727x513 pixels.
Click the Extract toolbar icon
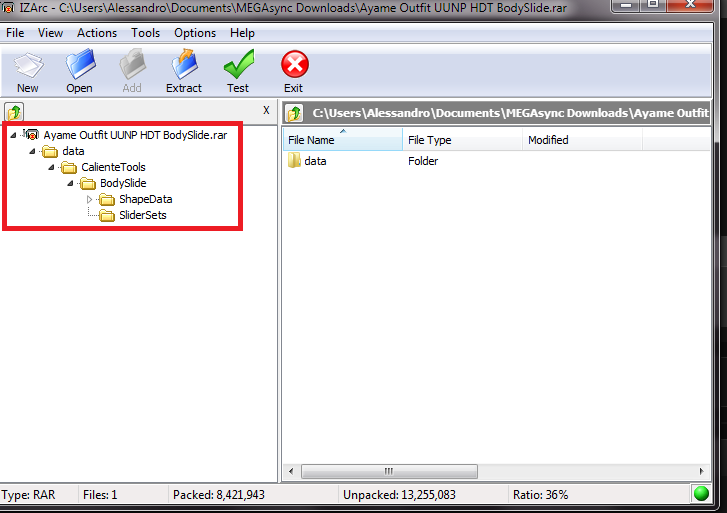click(x=184, y=64)
